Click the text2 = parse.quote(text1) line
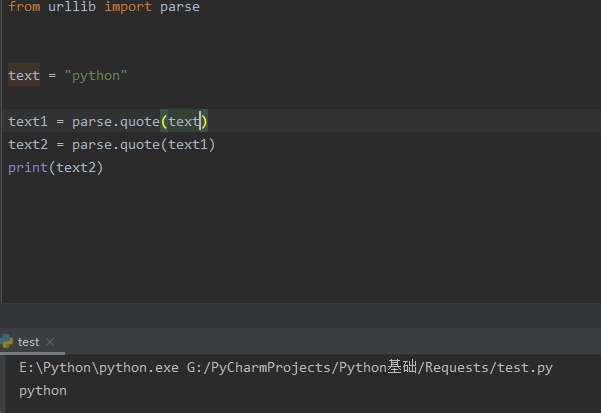The width and height of the screenshot is (601, 413). pyautogui.click(x=112, y=144)
